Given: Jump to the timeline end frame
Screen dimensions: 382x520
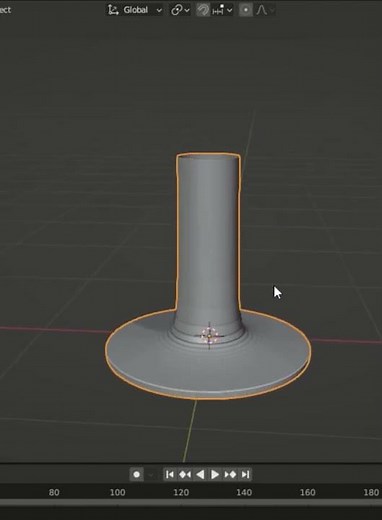Looking at the screenshot, I should (x=245, y=474).
